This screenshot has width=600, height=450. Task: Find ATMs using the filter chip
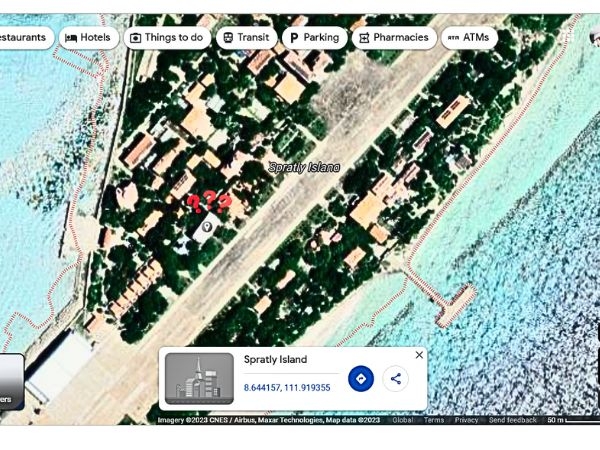pos(469,38)
